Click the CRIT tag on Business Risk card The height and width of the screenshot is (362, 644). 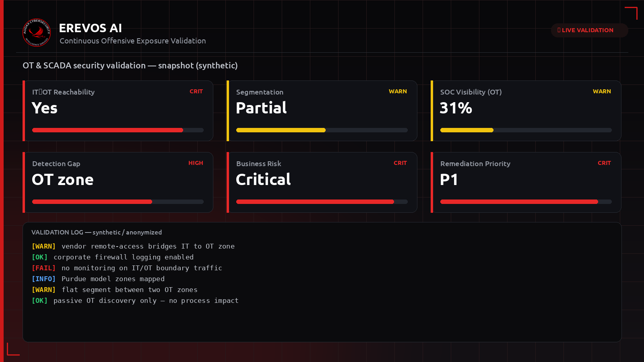click(400, 163)
